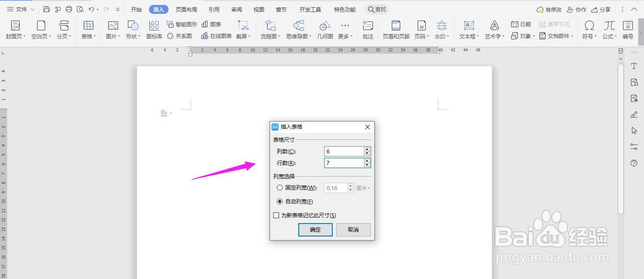
Task: Insert a cover page (封面页)
Action: [16, 30]
